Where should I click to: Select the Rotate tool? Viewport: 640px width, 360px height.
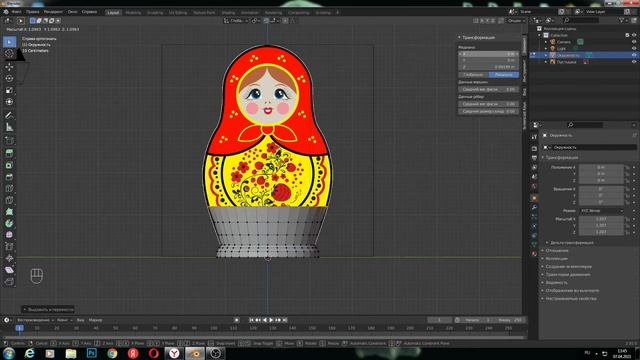pyautogui.click(x=9, y=78)
